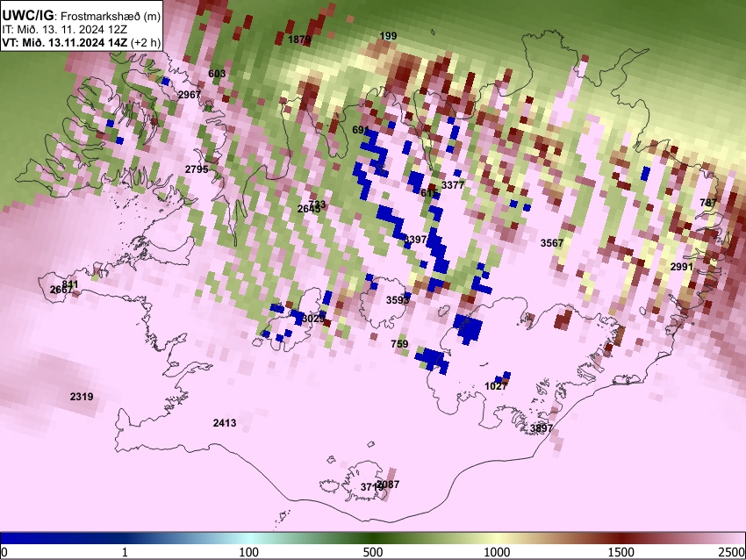This screenshot has height=560, width=746.
Task: Click the map value 3593
Action: pyautogui.click(x=398, y=300)
